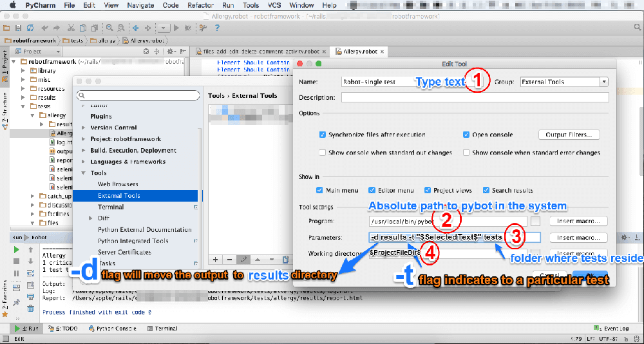The image size is (644, 344).
Task: Click the Copy icon in main toolbar
Action: [82, 28]
